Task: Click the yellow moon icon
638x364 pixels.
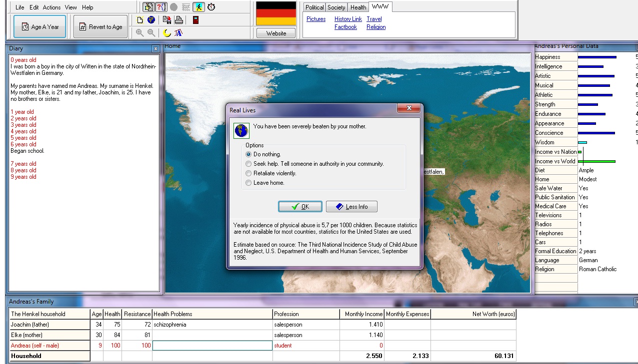Action: 167,33
